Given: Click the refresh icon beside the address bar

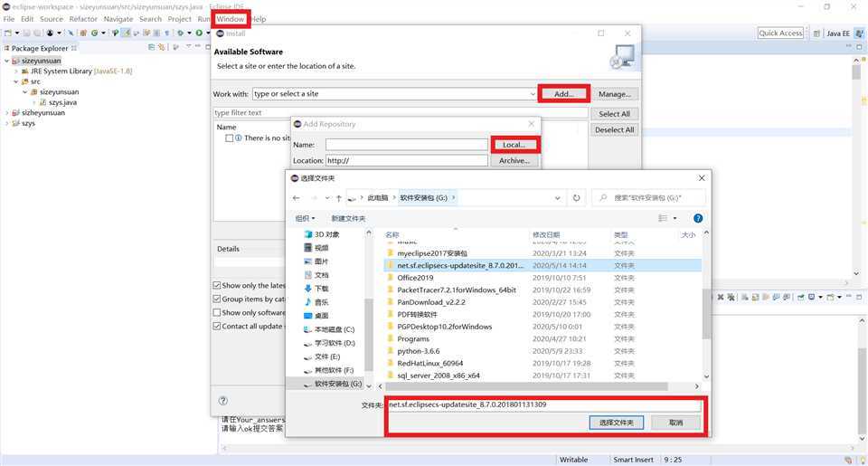Looking at the screenshot, I should pyautogui.click(x=576, y=198).
